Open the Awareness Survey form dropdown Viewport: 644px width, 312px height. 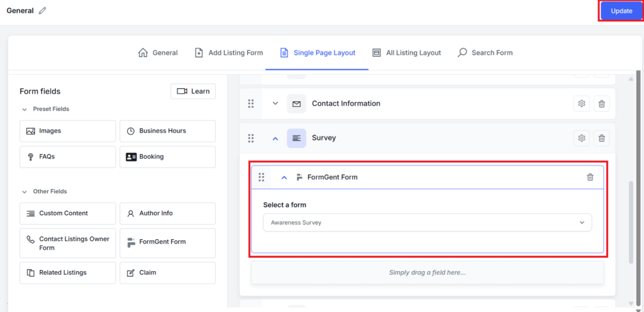pyautogui.click(x=427, y=223)
